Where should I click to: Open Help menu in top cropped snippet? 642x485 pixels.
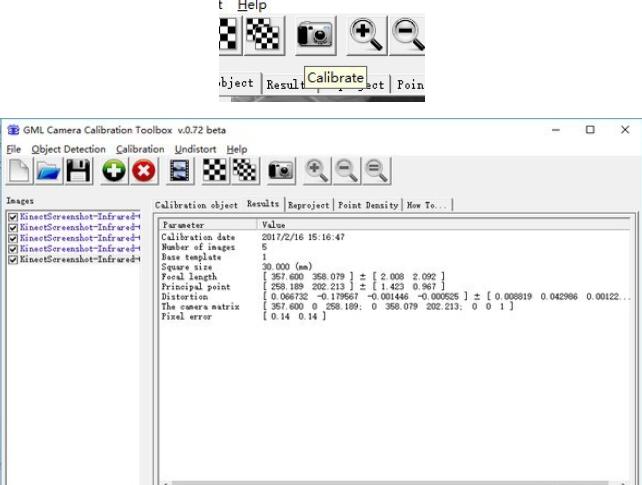tap(252, 5)
